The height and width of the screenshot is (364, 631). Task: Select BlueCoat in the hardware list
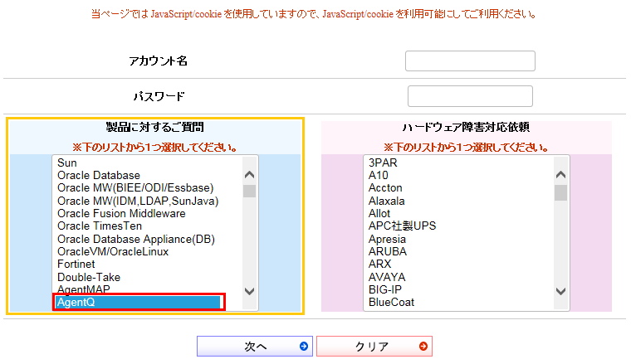391,303
